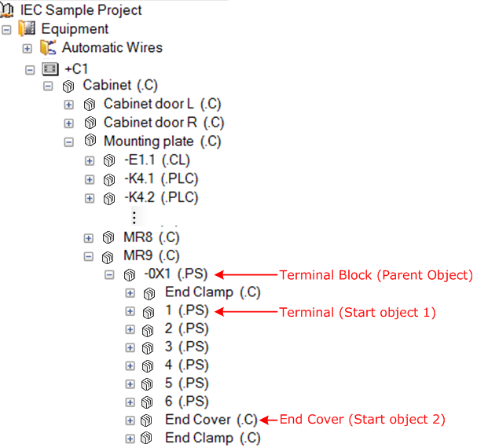The height and width of the screenshot is (448, 477).
Task: Select the Cabinet door R item
Action: pos(164,123)
